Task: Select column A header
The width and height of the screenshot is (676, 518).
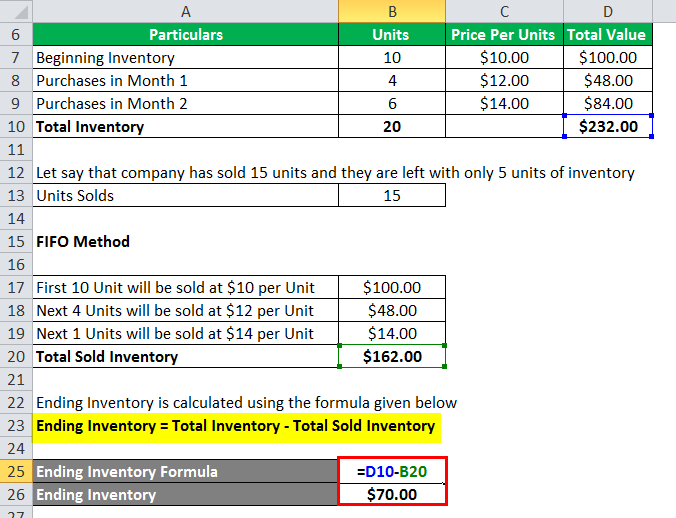Action: click(186, 11)
